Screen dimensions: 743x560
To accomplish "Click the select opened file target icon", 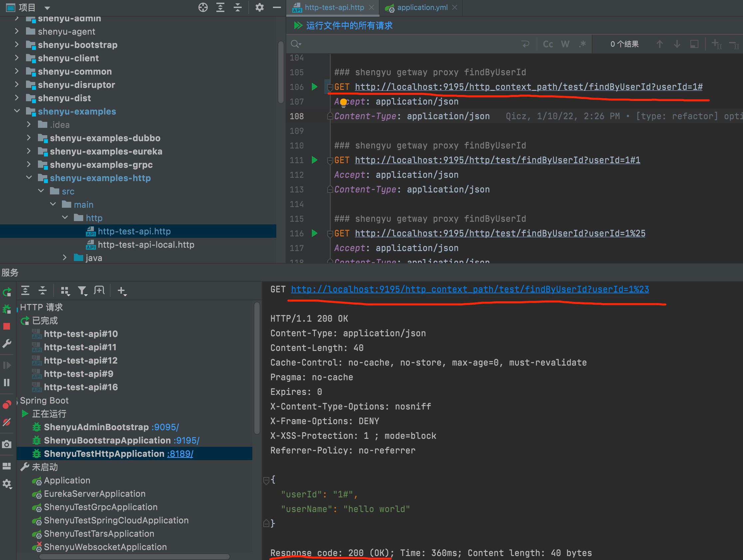I will coord(203,7).
